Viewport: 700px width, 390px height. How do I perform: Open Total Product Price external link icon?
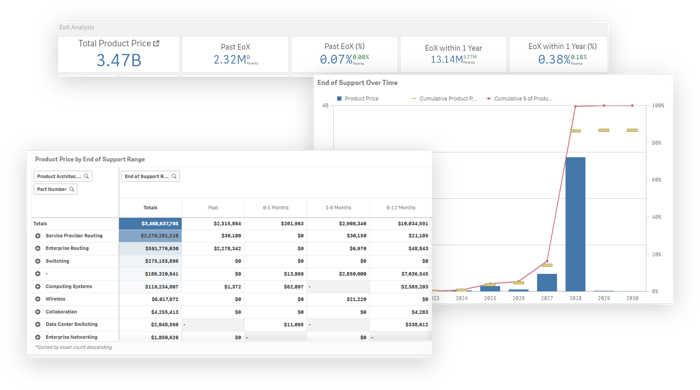pos(156,43)
